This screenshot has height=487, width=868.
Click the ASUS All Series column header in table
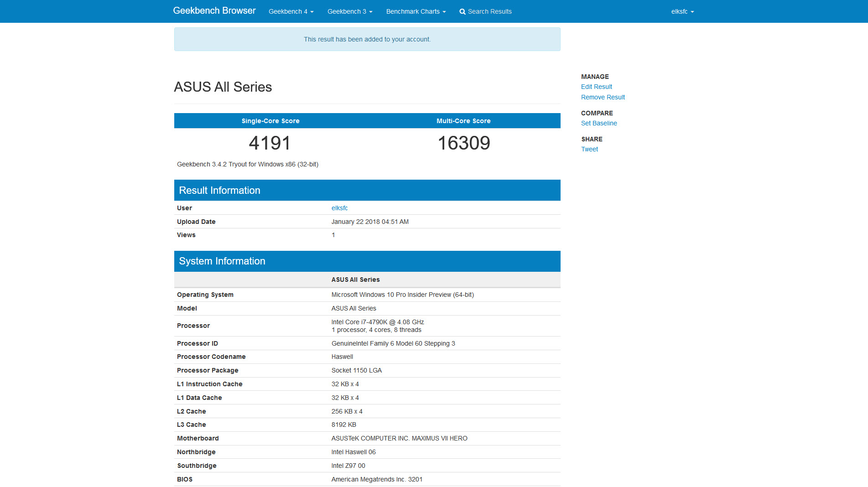click(356, 280)
